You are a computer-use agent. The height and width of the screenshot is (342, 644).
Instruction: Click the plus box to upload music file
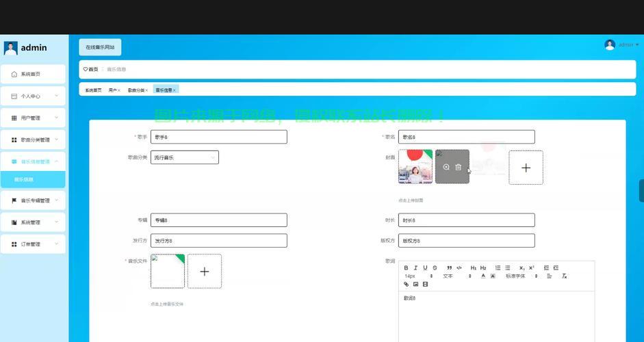pyautogui.click(x=205, y=272)
